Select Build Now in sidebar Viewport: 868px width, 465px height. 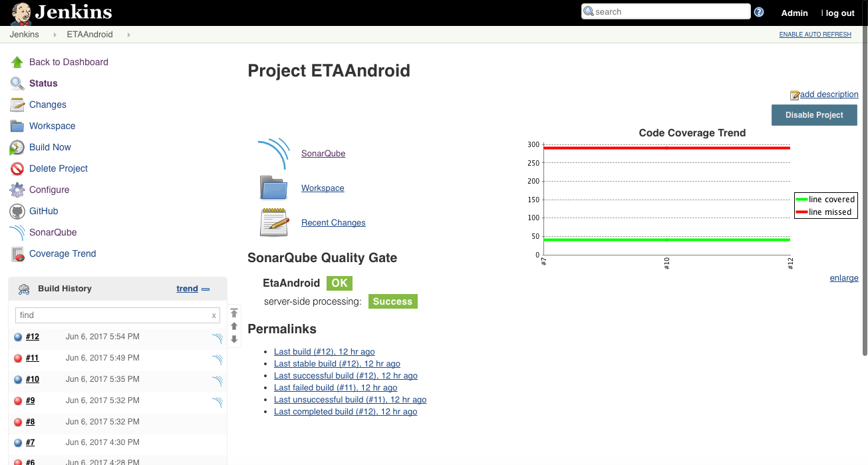[50, 147]
